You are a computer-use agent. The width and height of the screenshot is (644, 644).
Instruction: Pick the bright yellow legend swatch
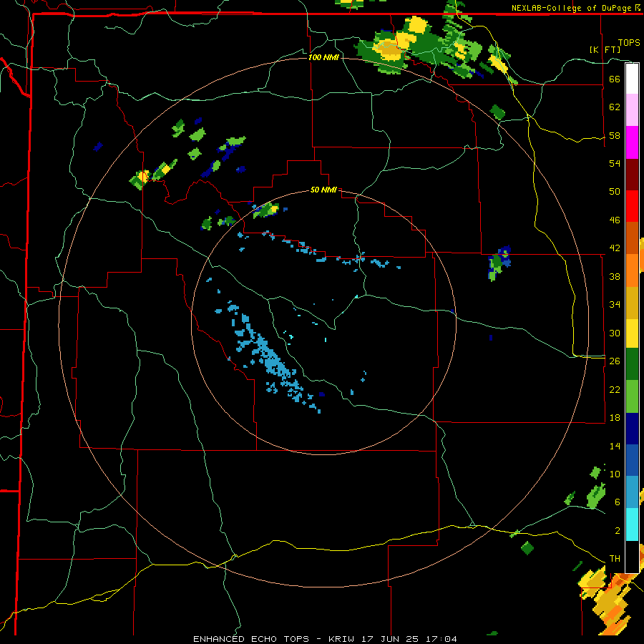pos(632,333)
